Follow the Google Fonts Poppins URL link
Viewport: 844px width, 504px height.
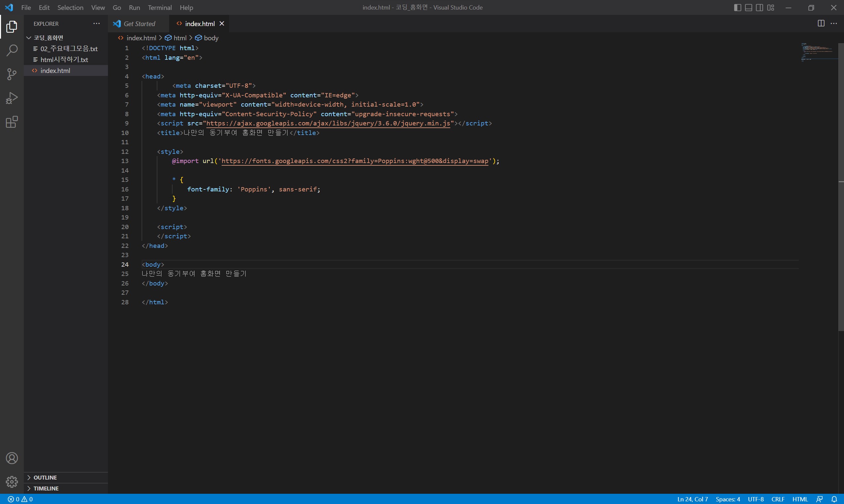pyautogui.click(x=355, y=161)
